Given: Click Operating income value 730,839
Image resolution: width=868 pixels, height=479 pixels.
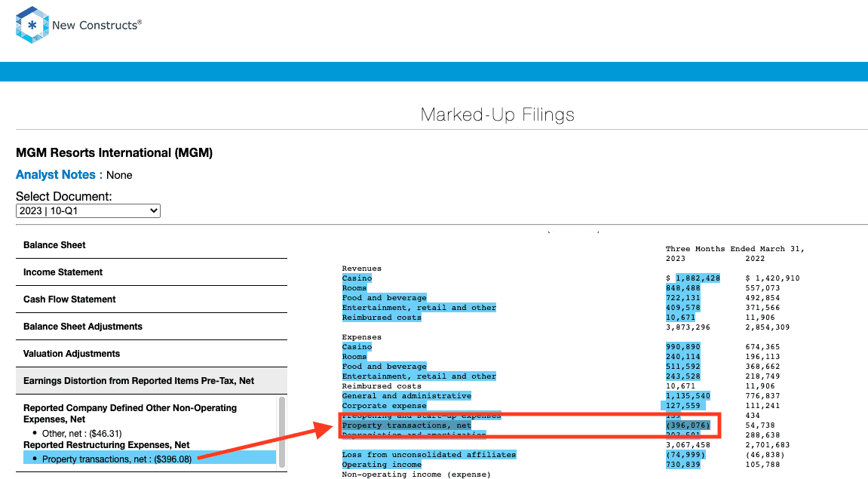Looking at the screenshot, I should (683, 465).
